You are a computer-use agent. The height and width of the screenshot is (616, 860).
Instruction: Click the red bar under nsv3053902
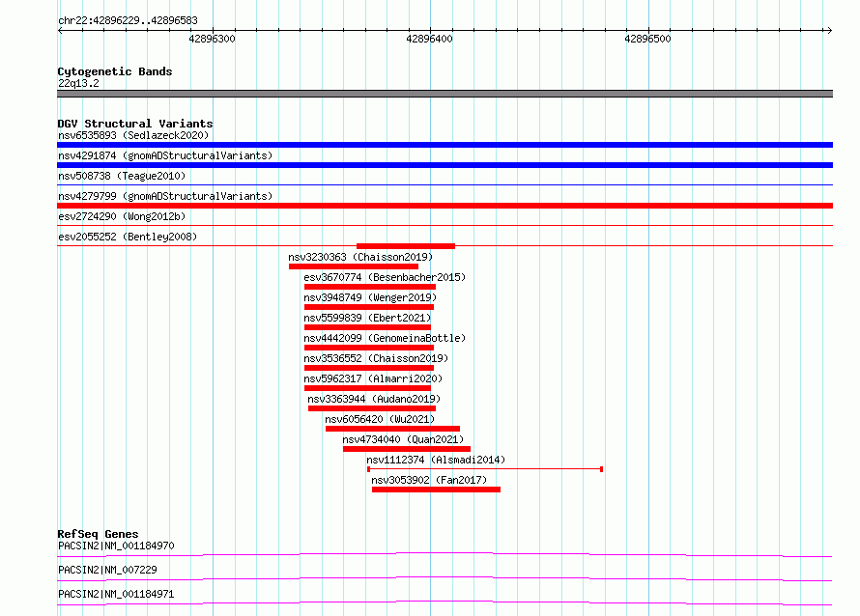coord(436,490)
